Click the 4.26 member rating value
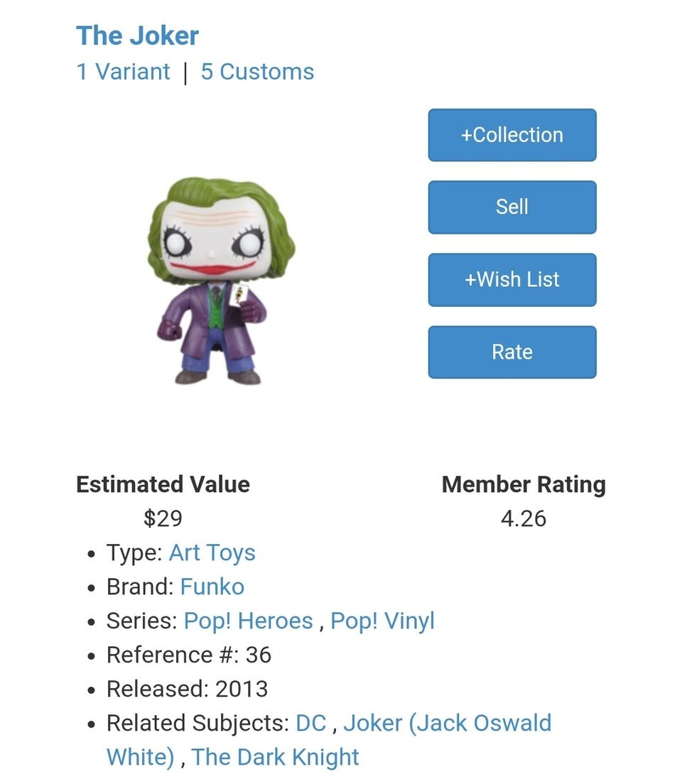This screenshot has height=784, width=682. (x=524, y=518)
